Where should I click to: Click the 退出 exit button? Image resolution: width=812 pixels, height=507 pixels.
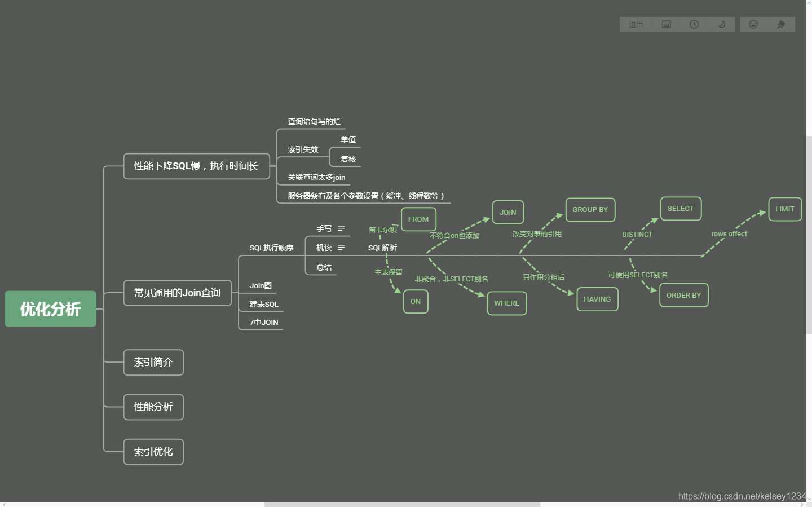tap(636, 24)
